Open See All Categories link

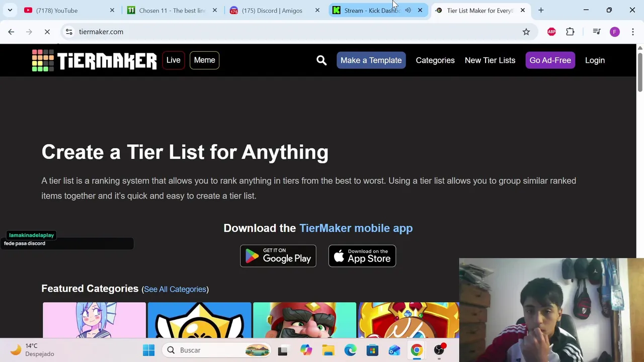coord(175,289)
